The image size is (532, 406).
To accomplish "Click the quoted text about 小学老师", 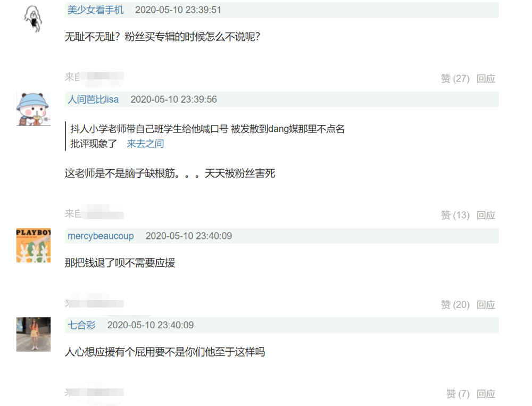I will tap(207, 136).
